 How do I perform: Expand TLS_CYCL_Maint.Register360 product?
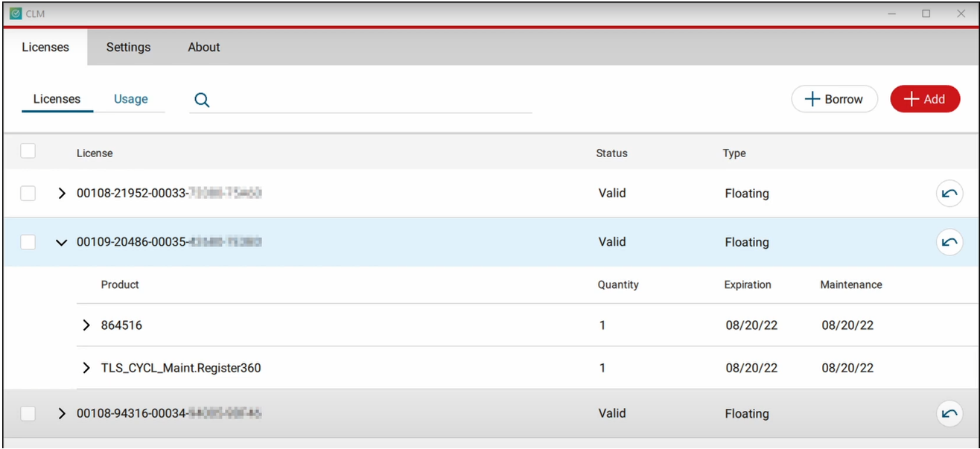pyautogui.click(x=86, y=368)
